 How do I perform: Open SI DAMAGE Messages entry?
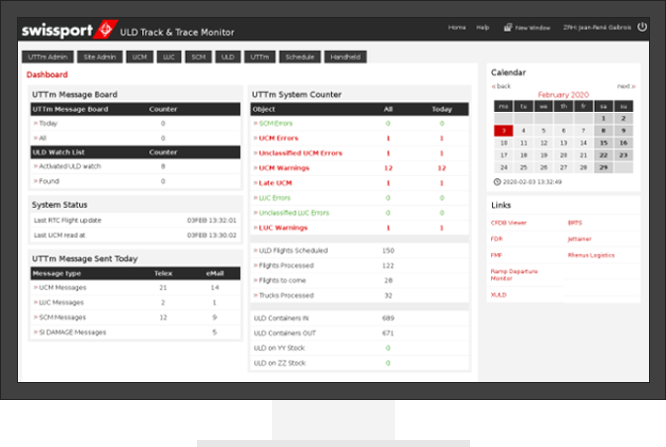(x=71, y=331)
